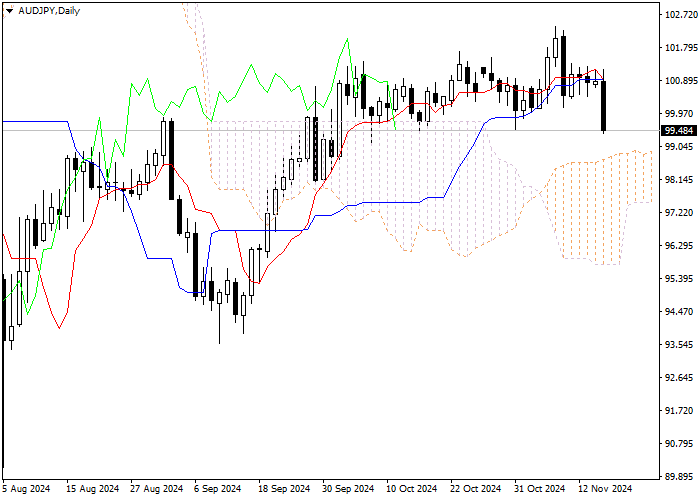Click the 27 Aug 2024 date label
700x500 pixels.
tap(157, 489)
